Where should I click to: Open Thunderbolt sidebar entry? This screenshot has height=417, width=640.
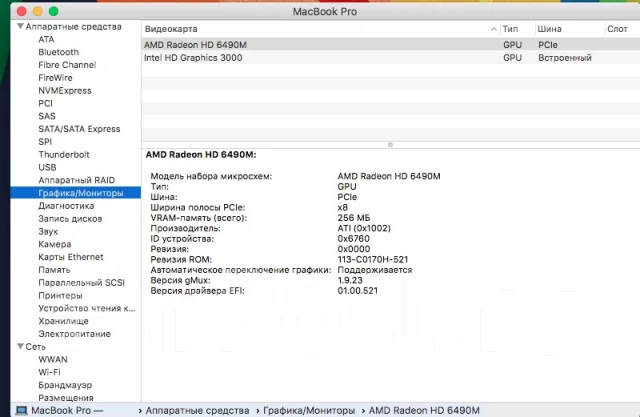(64, 155)
